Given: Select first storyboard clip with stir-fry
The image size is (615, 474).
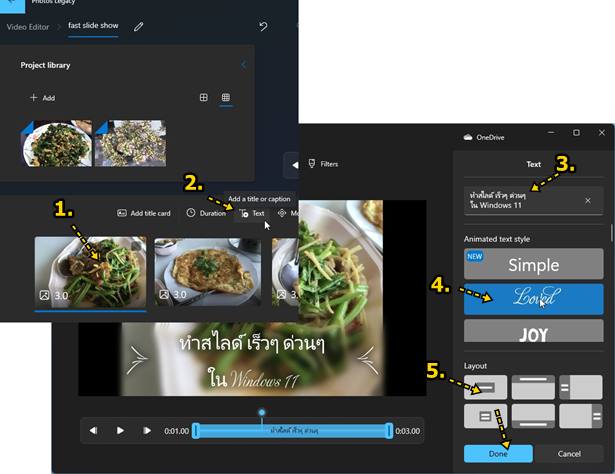Looking at the screenshot, I should 91,272.
